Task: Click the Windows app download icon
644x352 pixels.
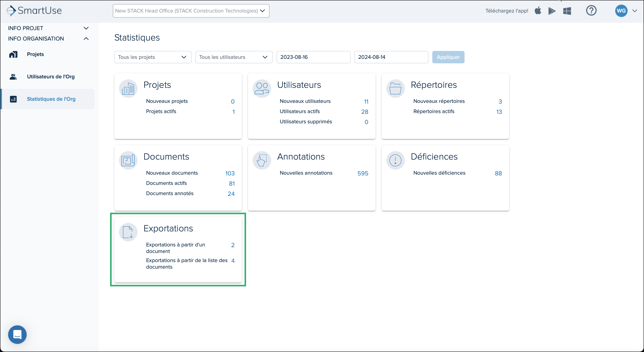Action: point(567,11)
